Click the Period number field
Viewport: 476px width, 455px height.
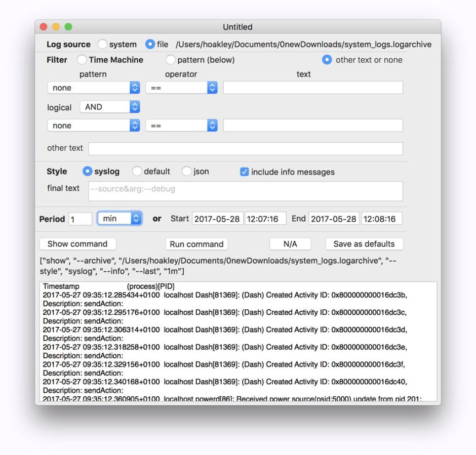(x=80, y=219)
